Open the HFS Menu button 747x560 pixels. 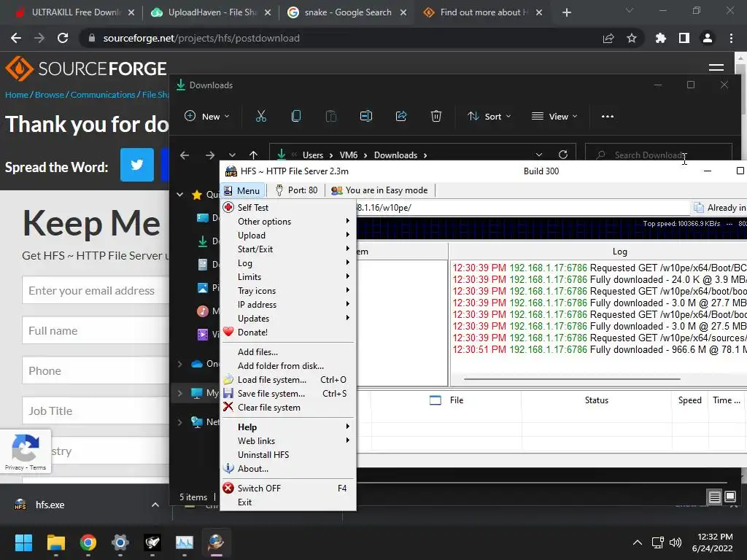pos(242,190)
